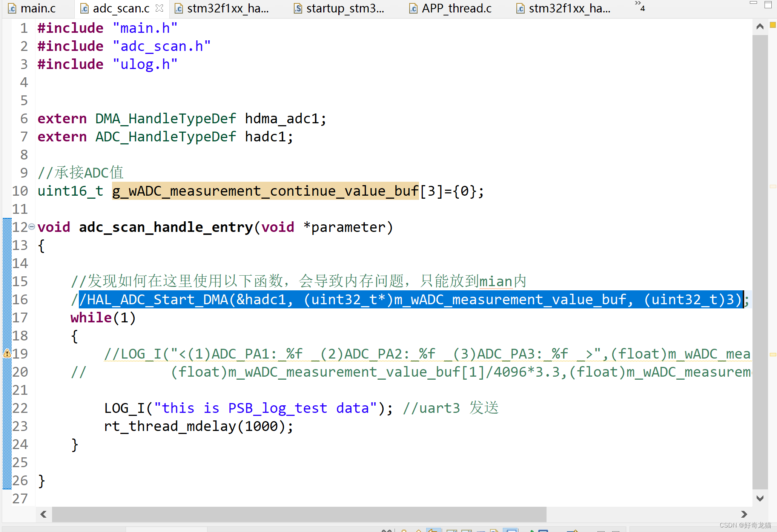Click the warning marker on line 19
The height and width of the screenshot is (532, 777).
coord(7,353)
